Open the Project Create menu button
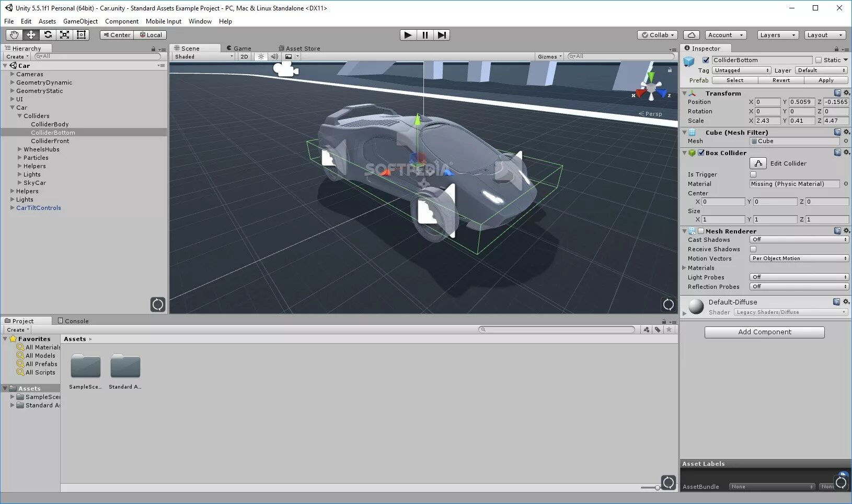Viewport: 852px width, 504px height. pos(18,330)
